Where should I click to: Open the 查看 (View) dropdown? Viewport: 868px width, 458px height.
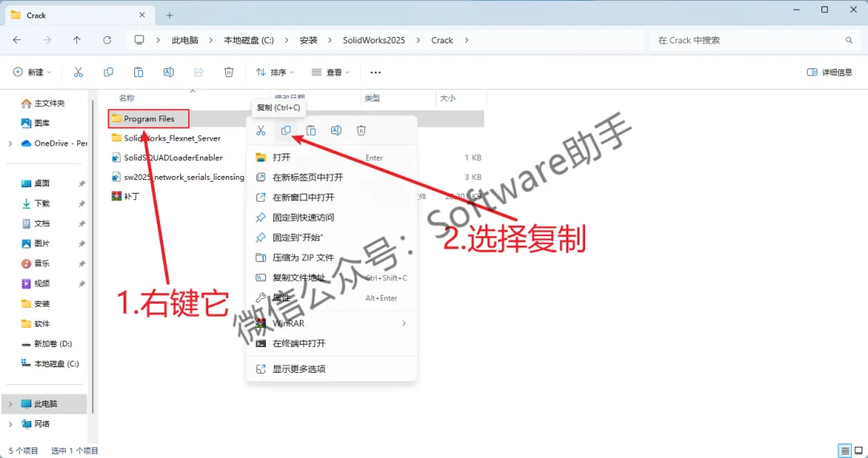click(x=330, y=72)
